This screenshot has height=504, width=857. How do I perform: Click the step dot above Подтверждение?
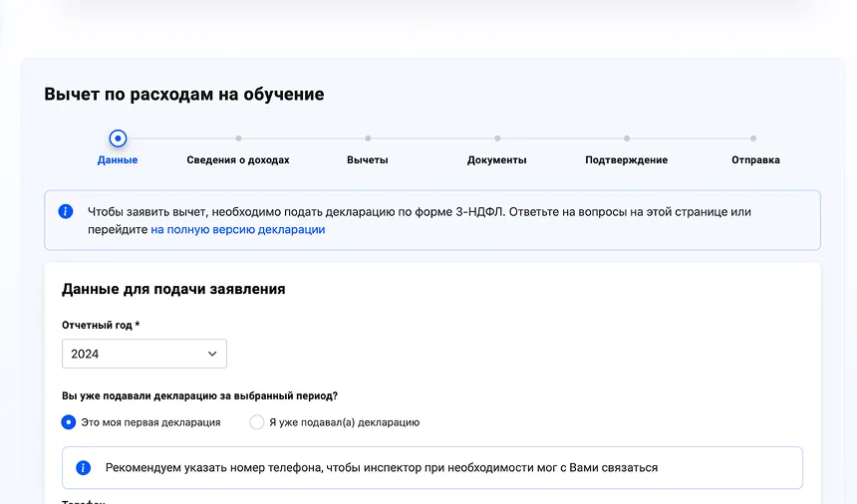click(x=627, y=138)
